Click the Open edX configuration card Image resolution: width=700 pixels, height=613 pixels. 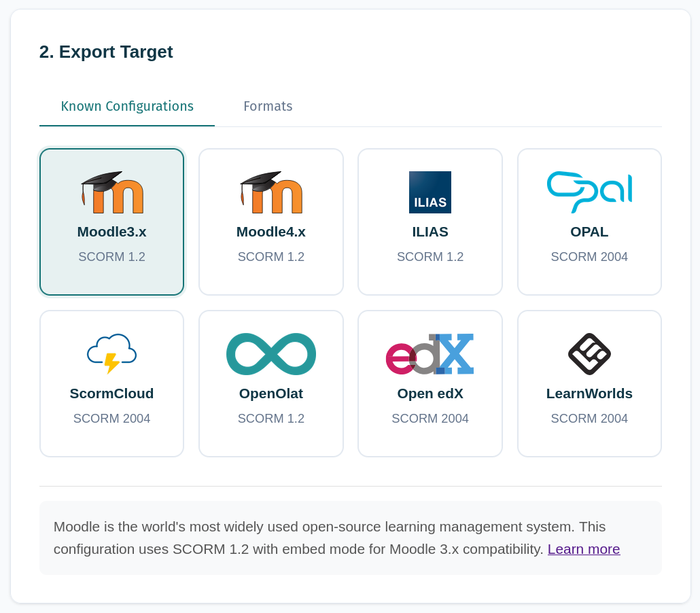click(430, 383)
